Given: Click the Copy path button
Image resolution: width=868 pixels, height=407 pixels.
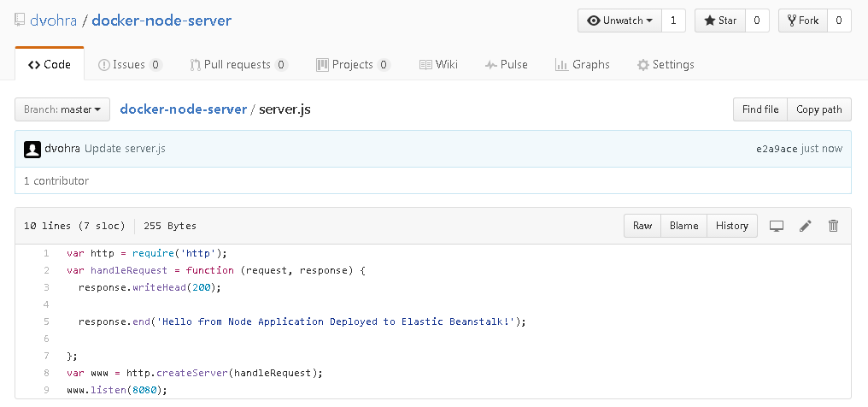Looking at the screenshot, I should click(x=818, y=109).
